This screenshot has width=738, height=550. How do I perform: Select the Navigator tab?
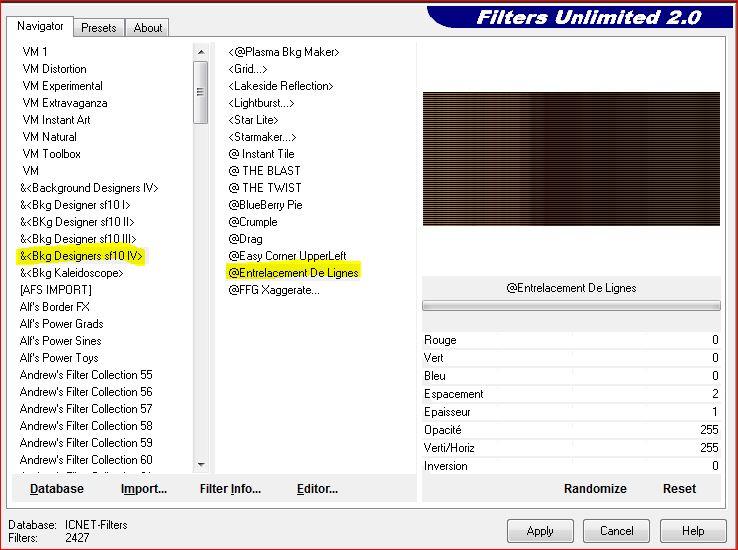(x=40, y=26)
